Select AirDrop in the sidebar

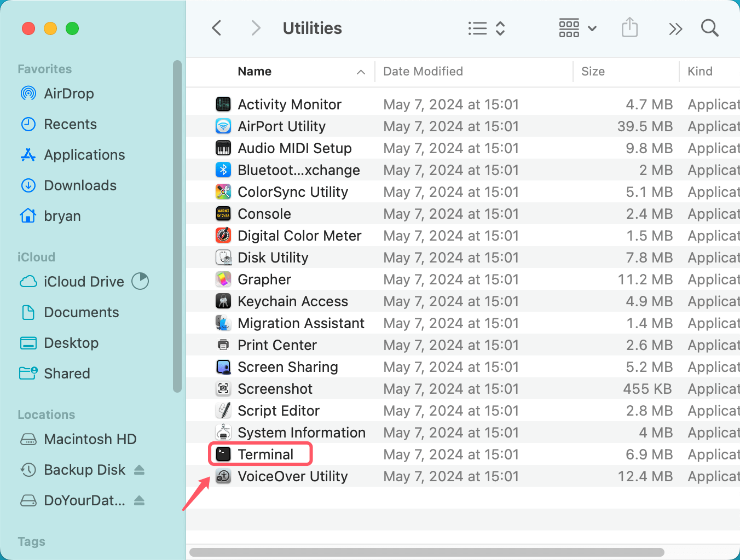[x=69, y=94]
